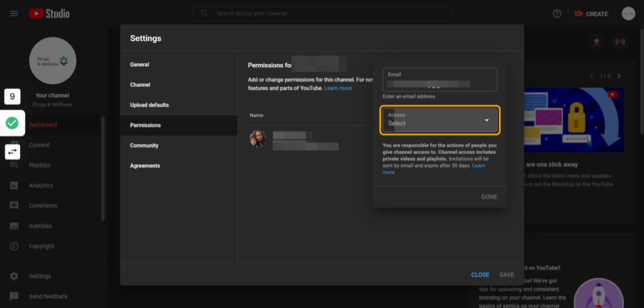
Task: Click the Copyright circle icon
Action: pyautogui.click(x=14, y=246)
